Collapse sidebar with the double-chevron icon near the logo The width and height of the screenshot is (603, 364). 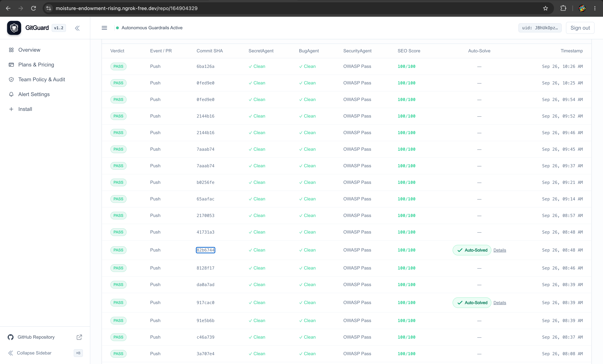pyautogui.click(x=77, y=28)
